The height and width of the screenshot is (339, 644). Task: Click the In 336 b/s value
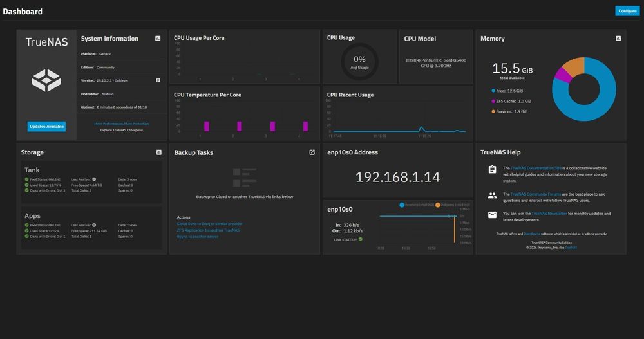(351, 225)
